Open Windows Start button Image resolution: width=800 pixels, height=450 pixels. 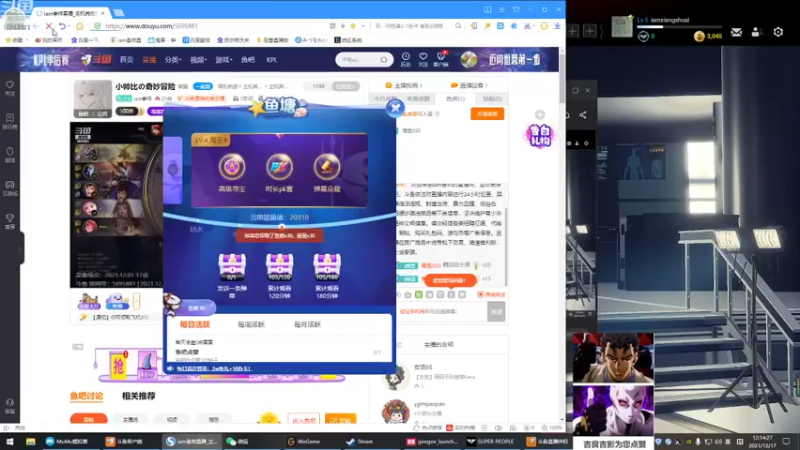pyautogui.click(x=10, y=441)
